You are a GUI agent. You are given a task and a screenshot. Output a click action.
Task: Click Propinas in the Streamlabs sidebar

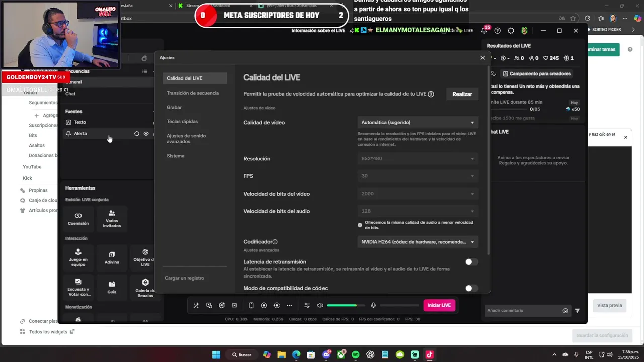coord(38,191)
